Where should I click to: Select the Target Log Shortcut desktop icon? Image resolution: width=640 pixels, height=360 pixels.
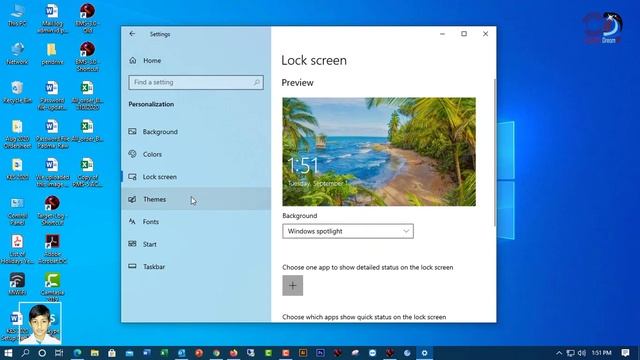(52, 211)
